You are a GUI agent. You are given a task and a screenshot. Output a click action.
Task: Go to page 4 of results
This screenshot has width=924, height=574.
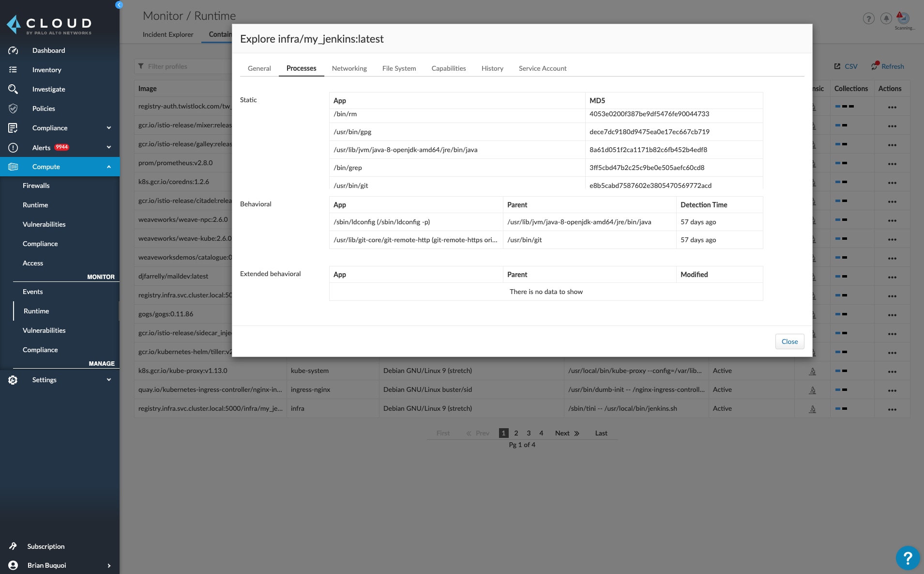coord(541,433)
